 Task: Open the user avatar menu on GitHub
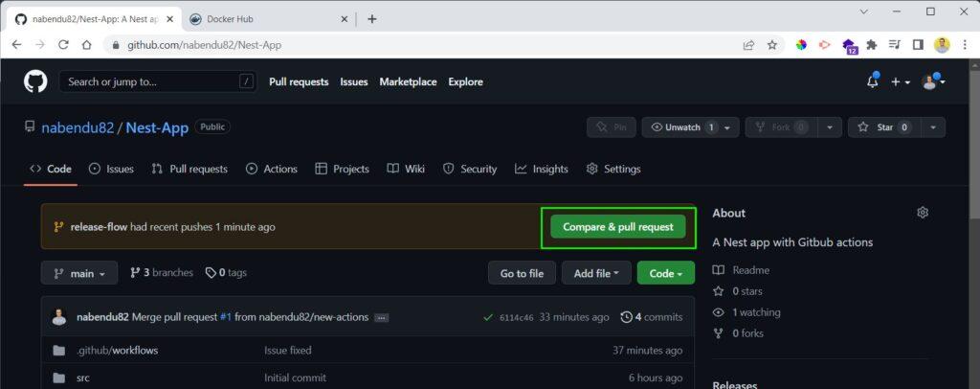click(x=933, y=82)
